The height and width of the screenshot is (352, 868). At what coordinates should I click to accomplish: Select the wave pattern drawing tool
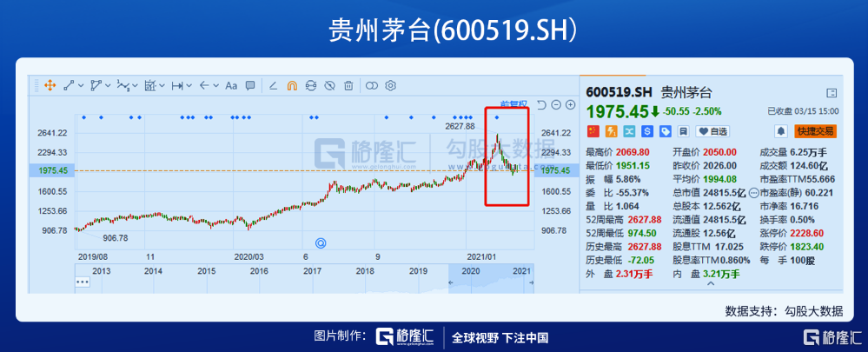coord(123,86)
